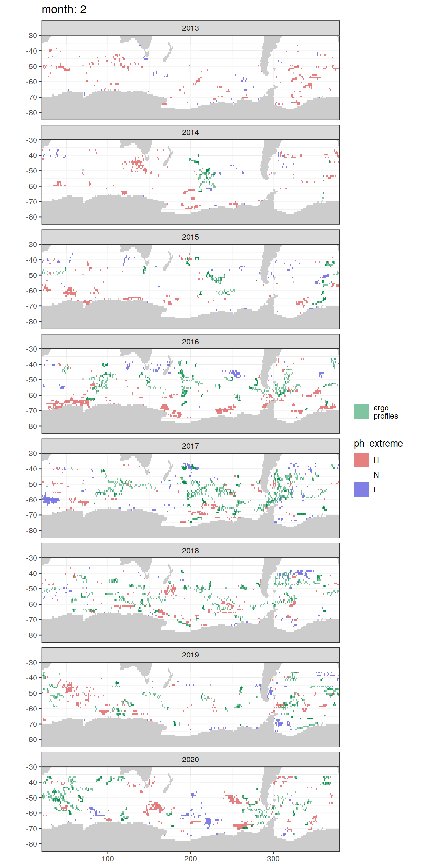Click the x-axis tick label 300
Viewport: 434px width, 868px height.
[273, 859]
